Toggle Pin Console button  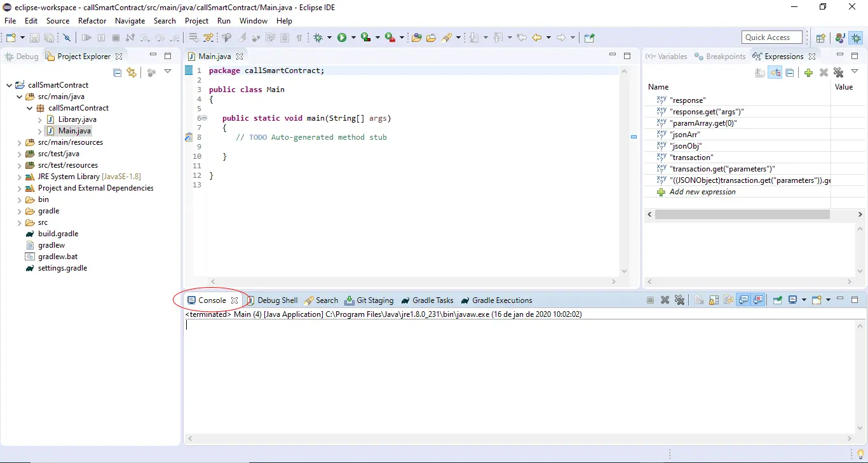click(777, 300)
